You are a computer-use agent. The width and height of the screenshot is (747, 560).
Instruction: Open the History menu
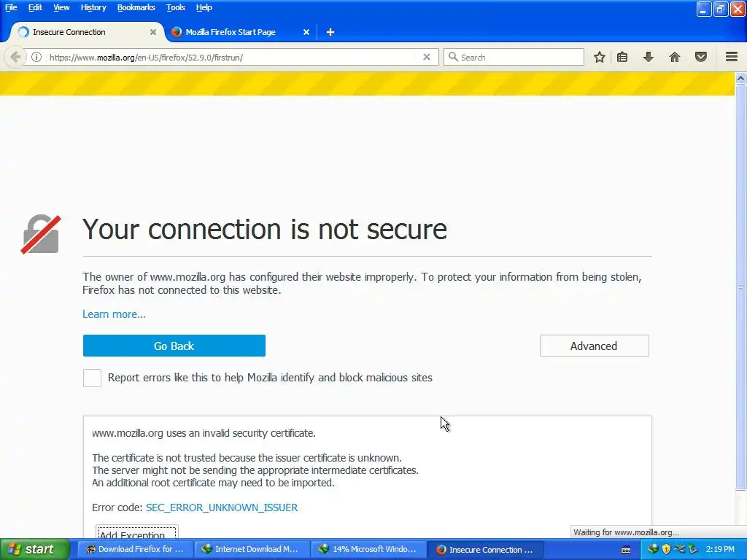(93, 7)
